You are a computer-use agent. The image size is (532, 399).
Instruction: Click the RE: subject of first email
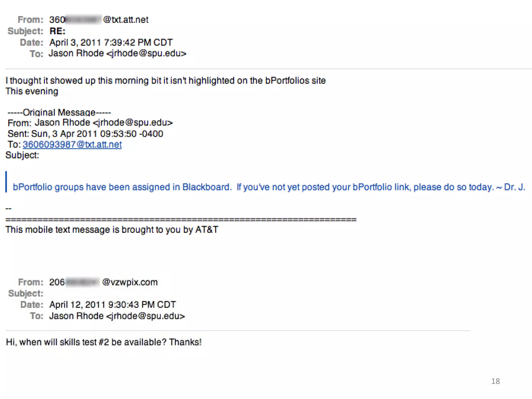point(57,31)
